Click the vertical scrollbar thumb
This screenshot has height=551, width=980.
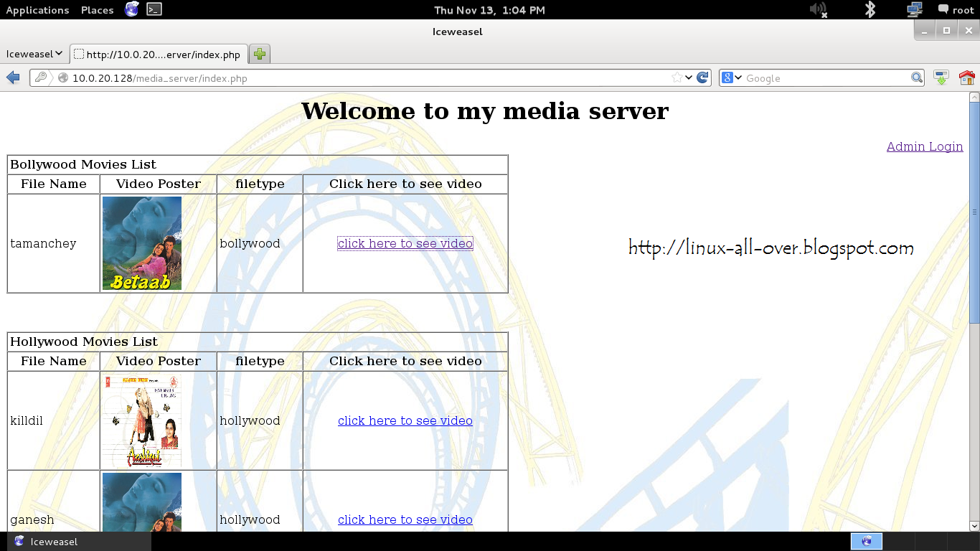(974, 212)
